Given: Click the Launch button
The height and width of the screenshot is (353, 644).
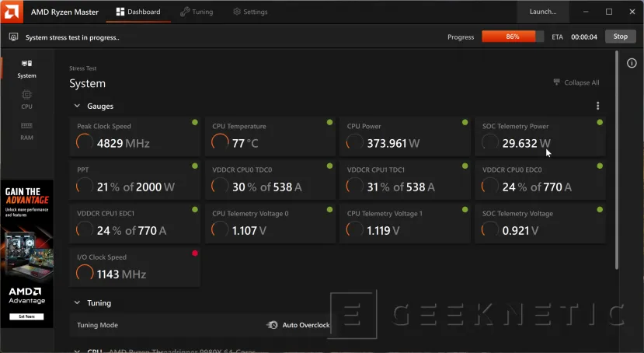Looking at the screenshot, I should point(542,12).
